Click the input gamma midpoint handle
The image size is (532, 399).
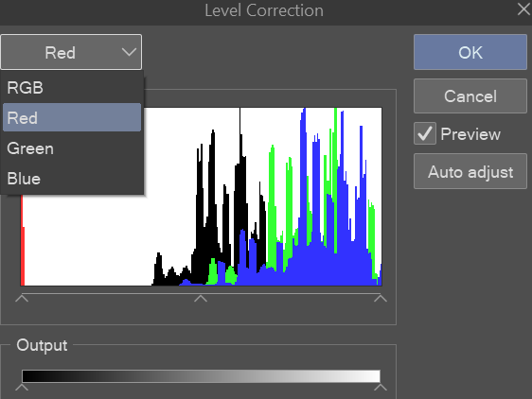pyautogui.click(x=201, y=299)
